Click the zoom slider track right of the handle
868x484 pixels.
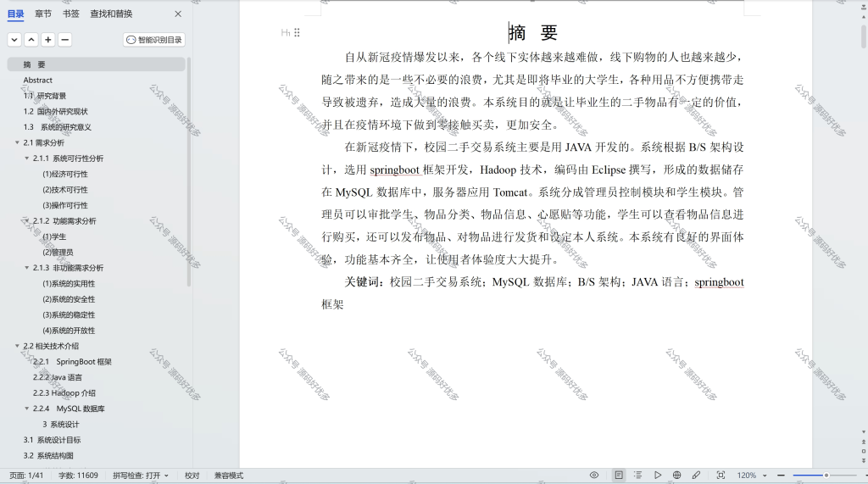(843, 476)
